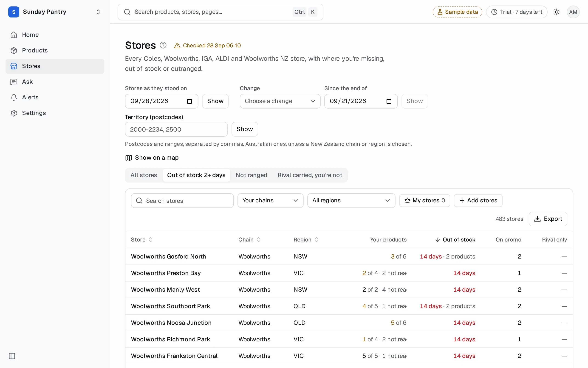
Task: Export the stores list
Action: pos(548,219)
